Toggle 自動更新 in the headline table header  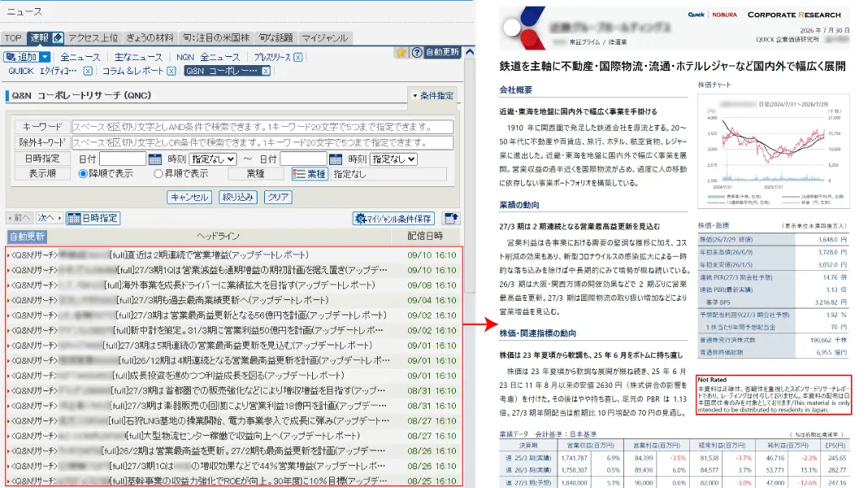pyautogui.click(x=27, y=237)
